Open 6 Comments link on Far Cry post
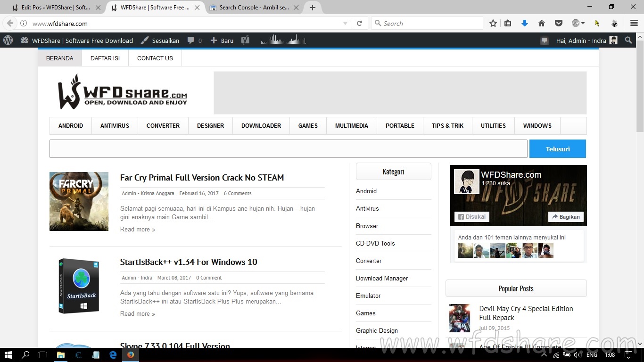The image size is (644, 362). pos(237,193)
